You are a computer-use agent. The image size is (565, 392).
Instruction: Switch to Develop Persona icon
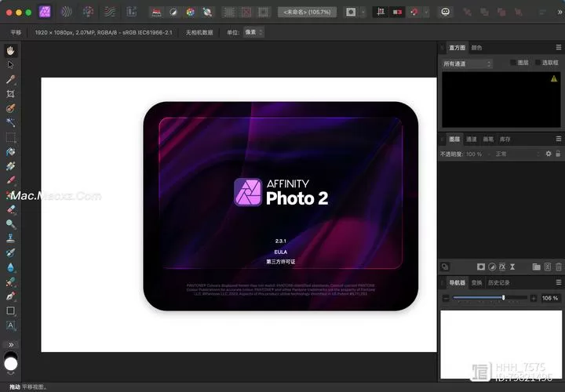(x=88, y=12)
